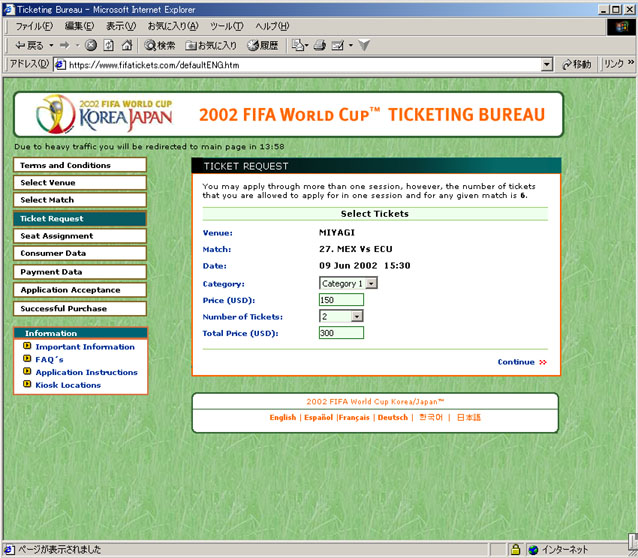The image size is (638, 558).
Task: Open the Favorites (お気に入り) menu
Action: coord(173,26)
